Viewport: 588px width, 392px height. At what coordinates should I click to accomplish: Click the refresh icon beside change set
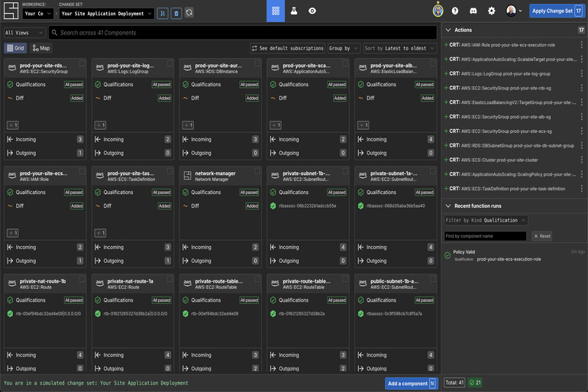point(189,13)
